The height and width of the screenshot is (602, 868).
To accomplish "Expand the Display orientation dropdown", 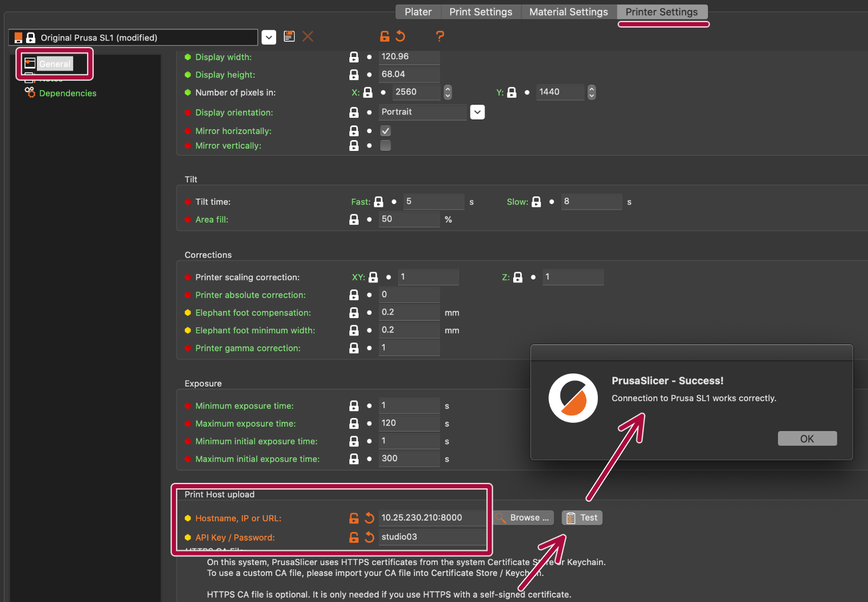I will pos(477,112).
